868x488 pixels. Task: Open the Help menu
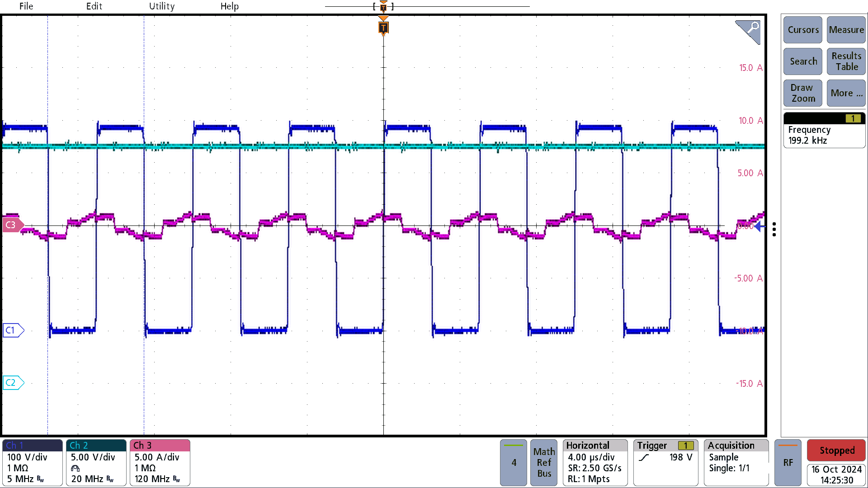coord(230,6)
